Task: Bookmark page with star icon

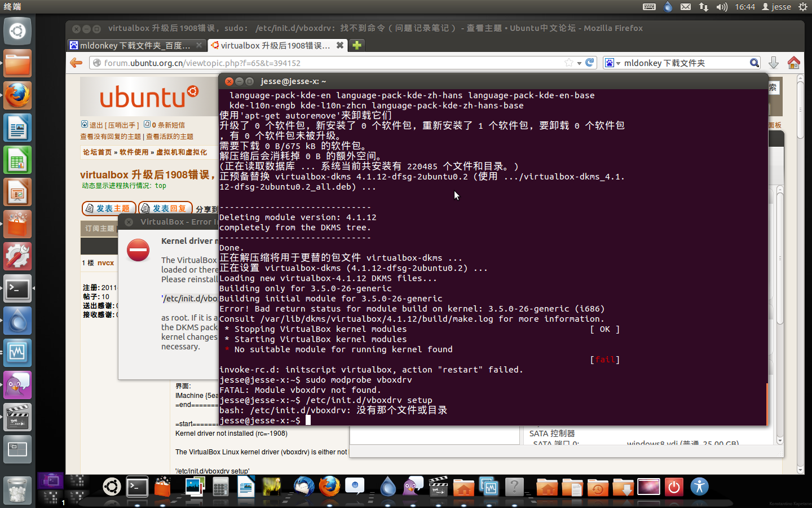Action: tap(569, 63)
